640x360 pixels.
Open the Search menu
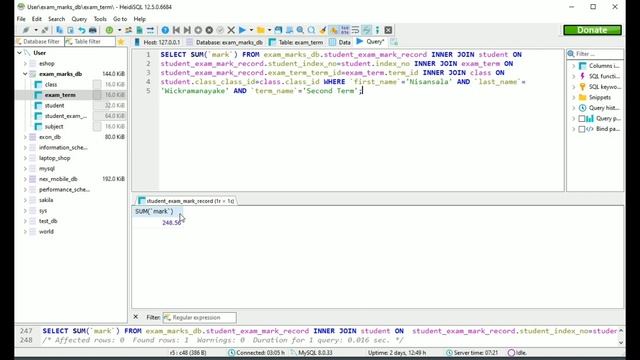tap(56, 19)
